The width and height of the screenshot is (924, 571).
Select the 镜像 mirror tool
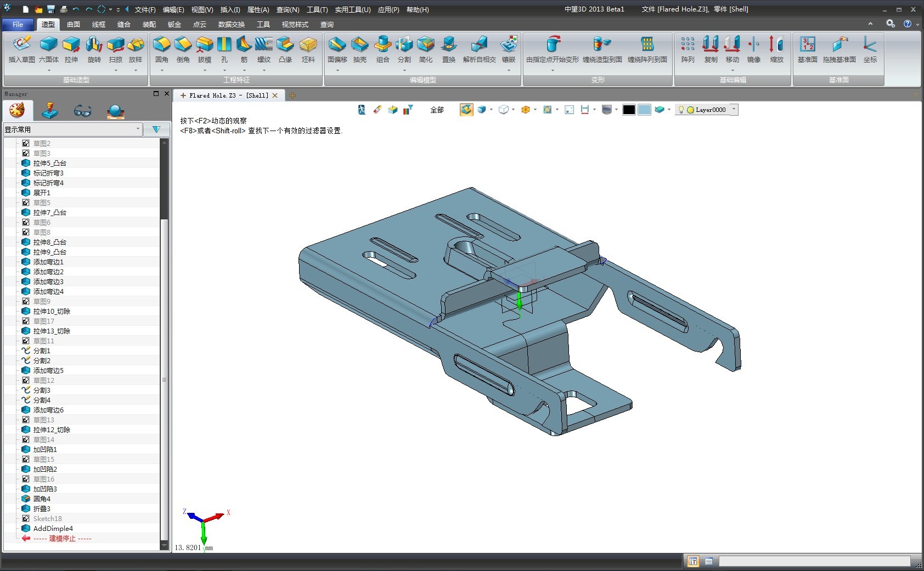[754, 48]
